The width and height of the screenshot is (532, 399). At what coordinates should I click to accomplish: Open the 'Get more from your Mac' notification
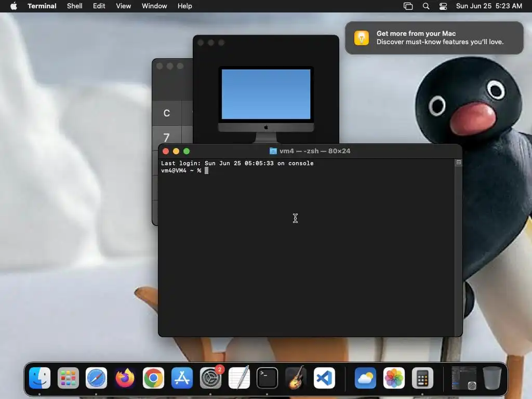(434, 37)
